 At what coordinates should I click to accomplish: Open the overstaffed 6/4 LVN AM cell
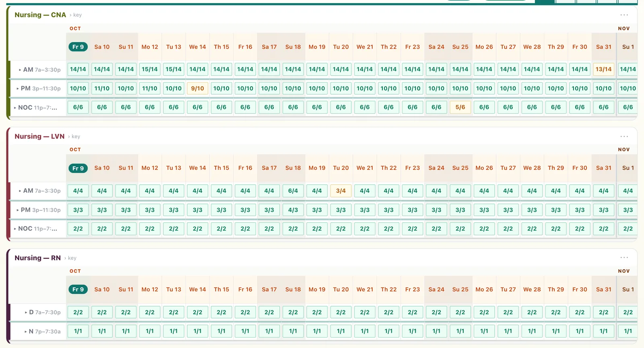coord(293,191)
